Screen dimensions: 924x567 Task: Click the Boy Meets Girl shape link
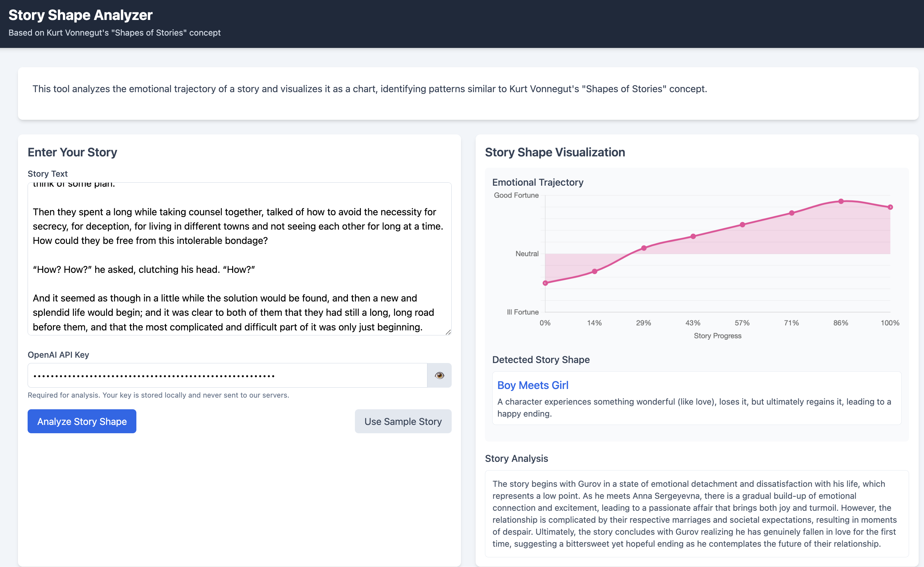(x=533, y=385)
